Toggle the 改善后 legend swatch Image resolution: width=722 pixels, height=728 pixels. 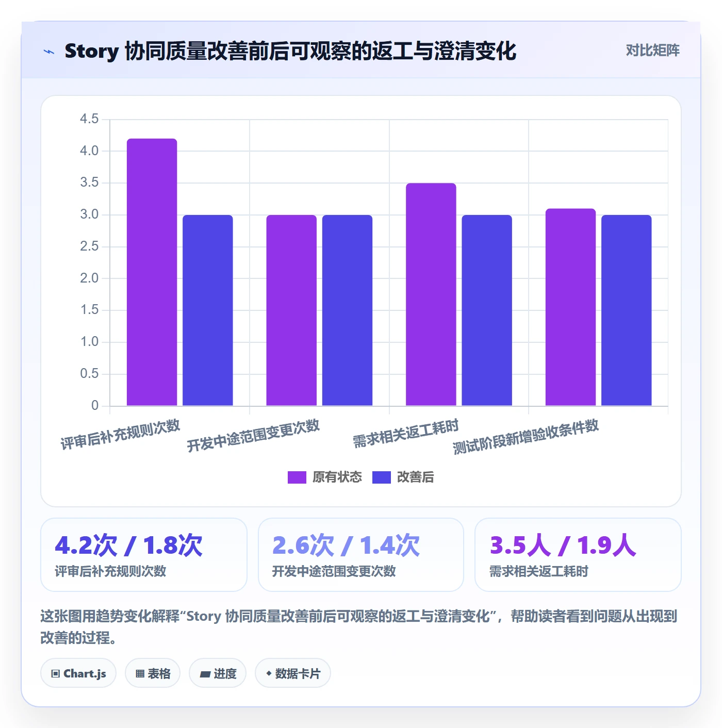point(381,477)
